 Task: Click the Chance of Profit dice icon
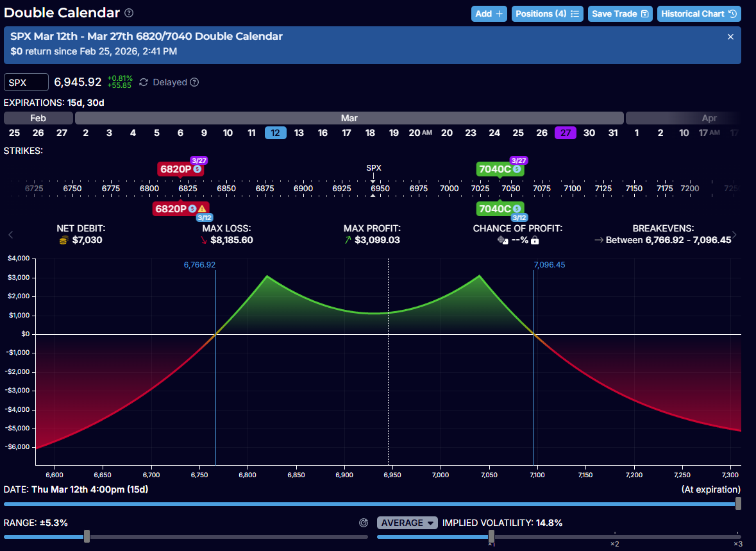point(502,240)
